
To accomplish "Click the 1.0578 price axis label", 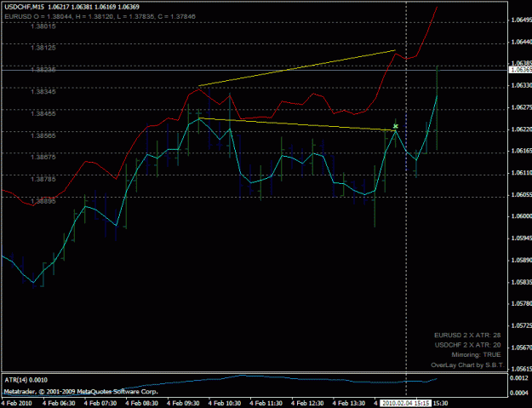I will (521, 303).
